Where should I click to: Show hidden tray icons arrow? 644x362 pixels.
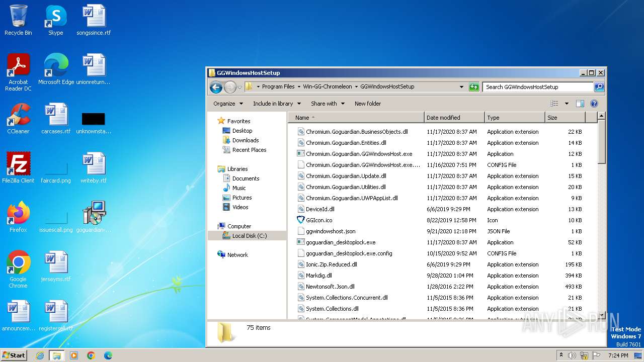(561, 355)
